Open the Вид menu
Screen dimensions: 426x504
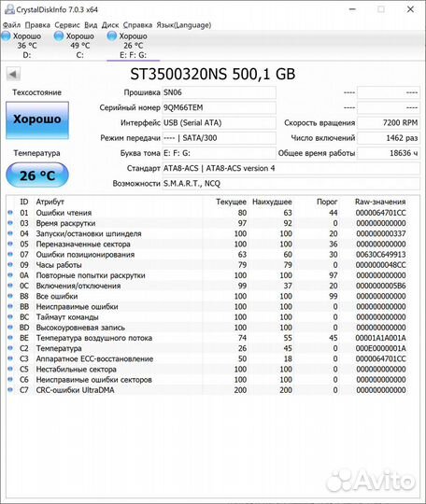tap(91, 25)
